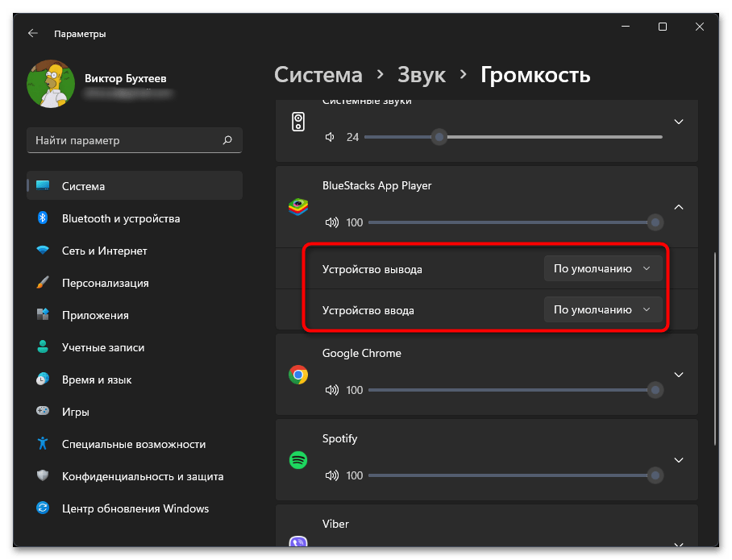The height and width of the screenshot is (560, 732).
Task: Adjust the system sounds volume slider at 24
Action: [x=513, y=137]
